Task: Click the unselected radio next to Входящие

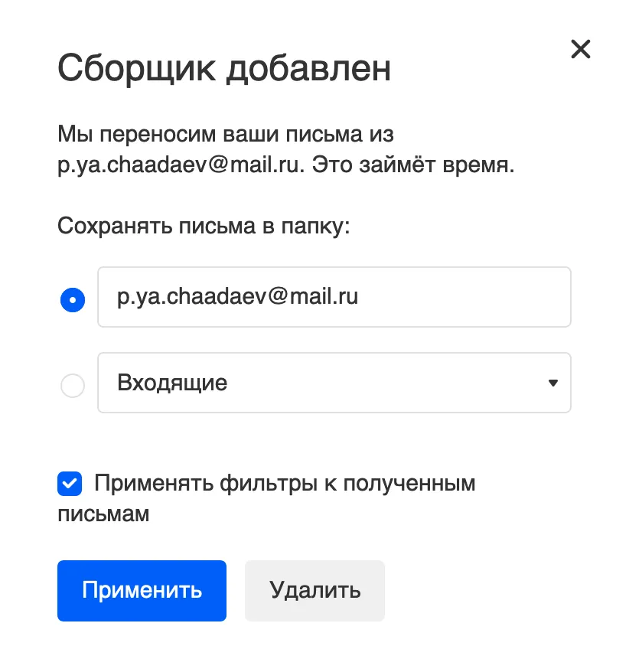Action: point(73,385)
